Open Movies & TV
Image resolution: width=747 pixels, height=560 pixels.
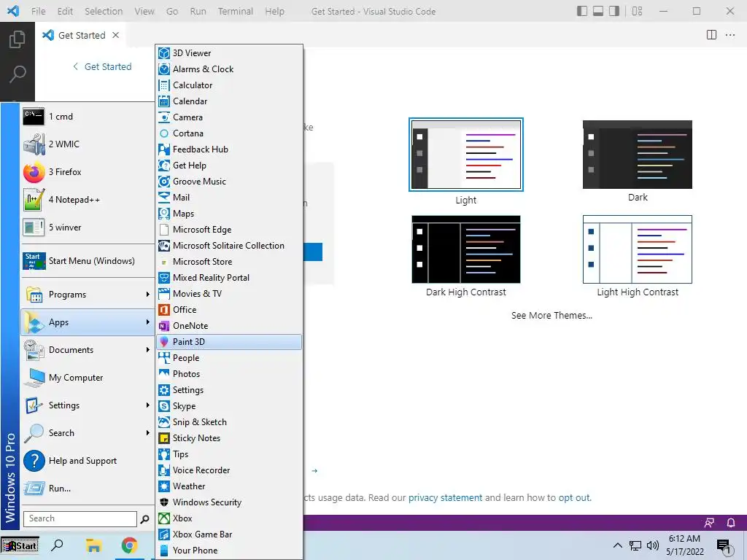tap(229, 293)
